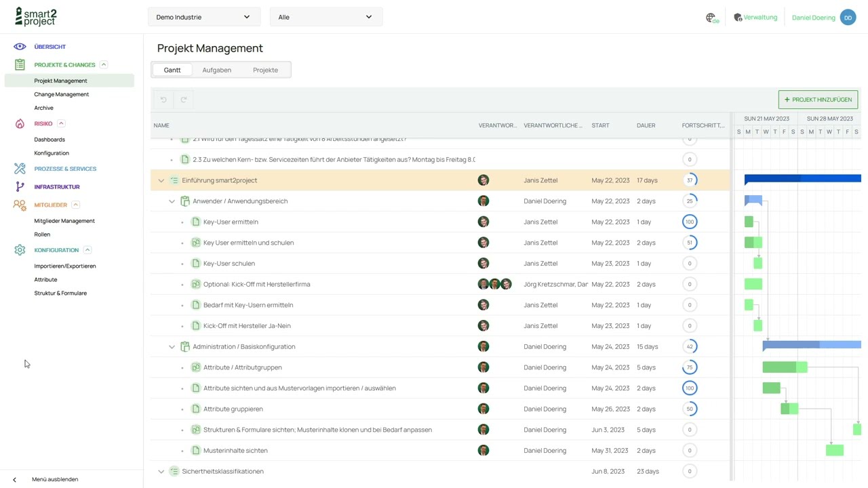Open Projekt Management in sidebar
This screenshot has height=488, width=868.
(69, 81)
